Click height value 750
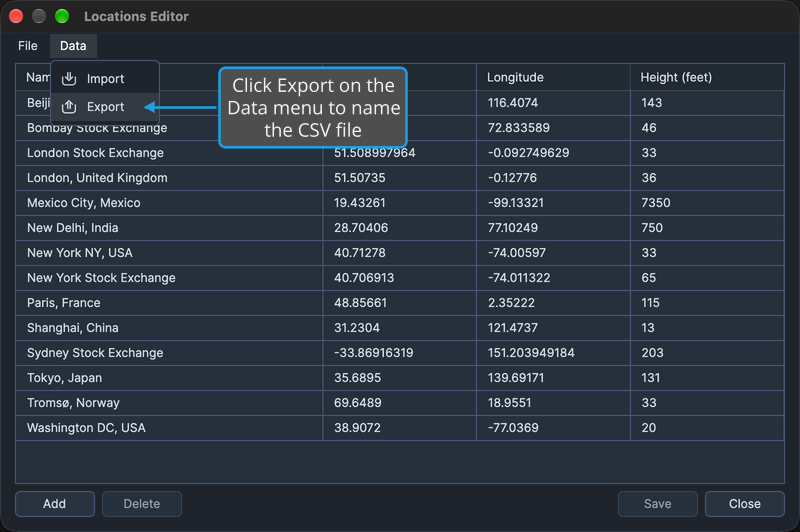 coord(652,228)
